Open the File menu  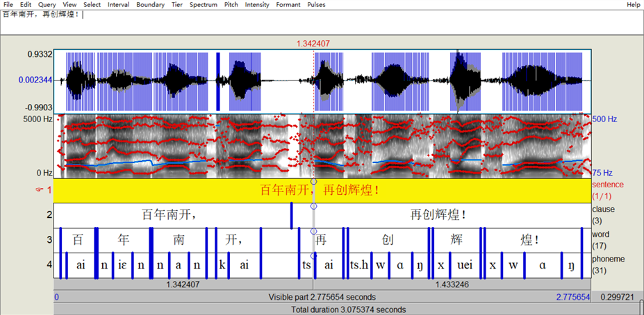pyautogui.click(x=8, y=5)
